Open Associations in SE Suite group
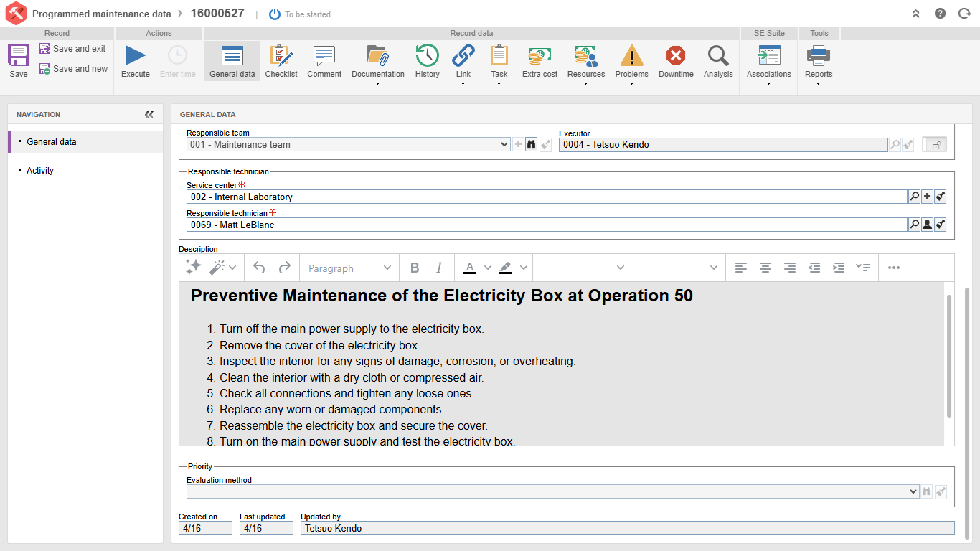Image resolution: width=980 pixels, height=551 pixels. click(768, 65)
